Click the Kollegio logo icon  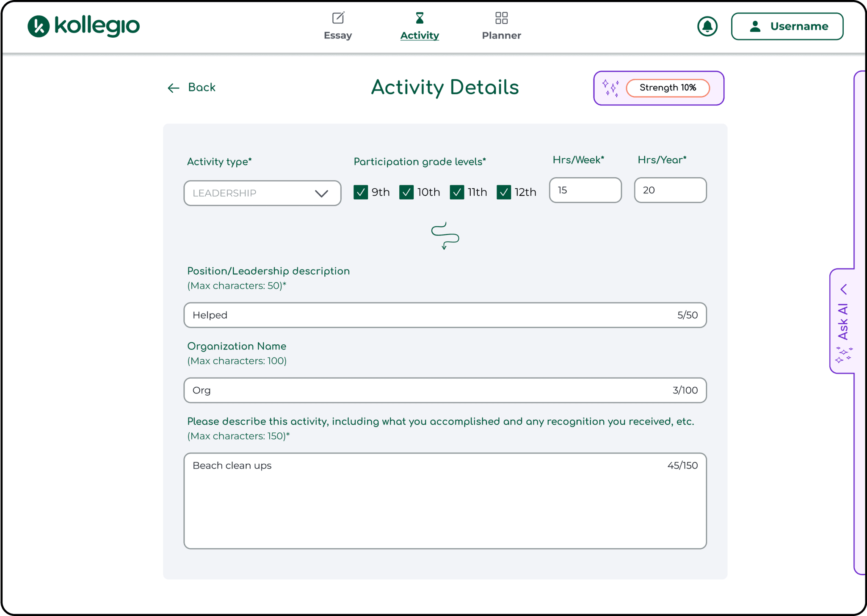[39, 26]
